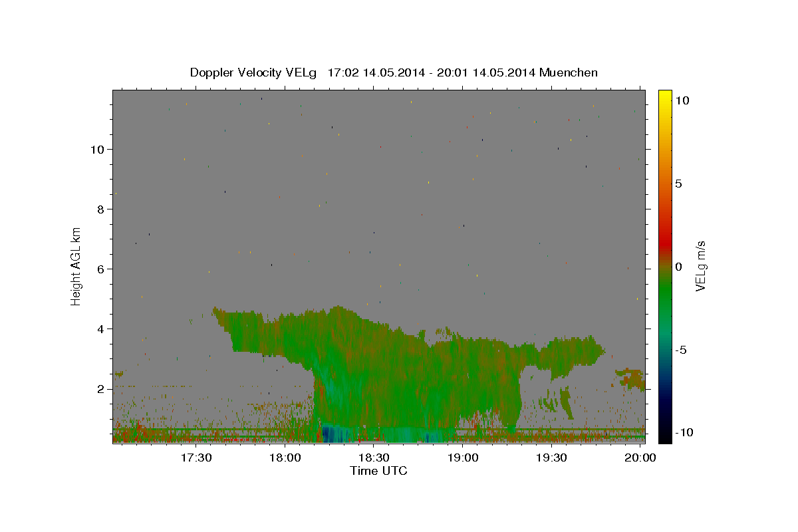The image size is (798, 532).
Task: Click the 20:00 time tick label
Action: click(640, 458)
